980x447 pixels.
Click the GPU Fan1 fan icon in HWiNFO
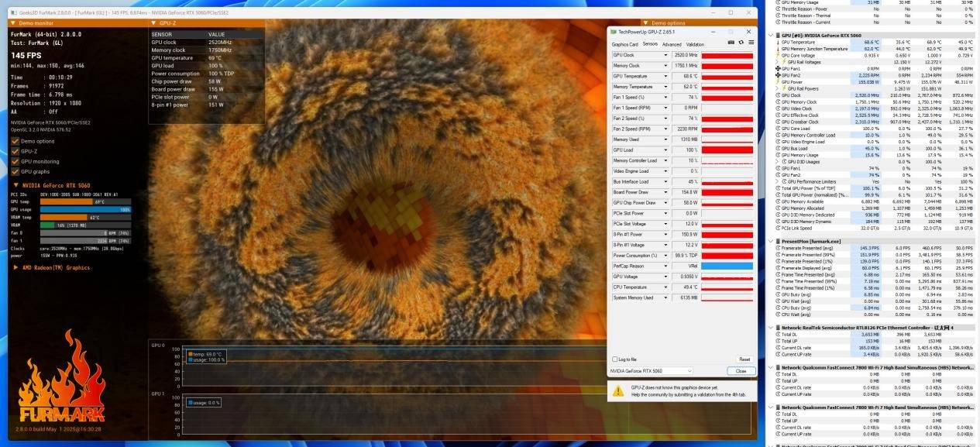coord(778,69)
